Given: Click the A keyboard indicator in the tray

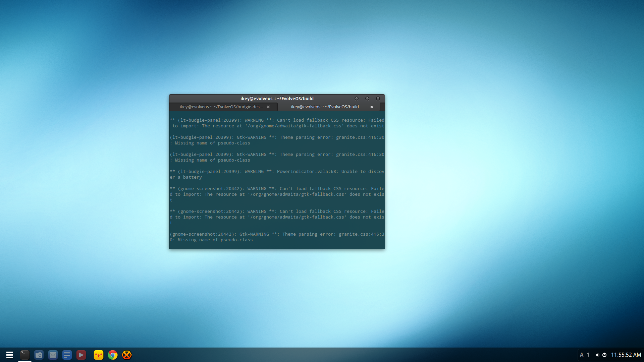Looking at the screenshot, I should [x=582, y=355].
